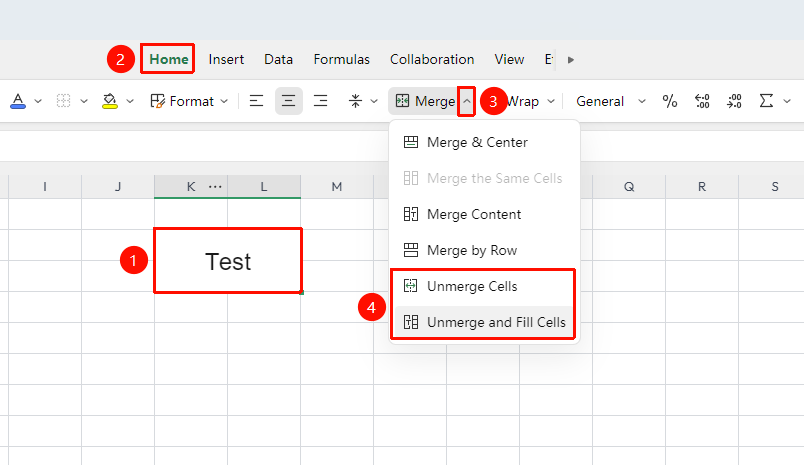Open the font color dropdown arrow
The height and width of the screenshot is (465, 804).
(x=38, y=101)
